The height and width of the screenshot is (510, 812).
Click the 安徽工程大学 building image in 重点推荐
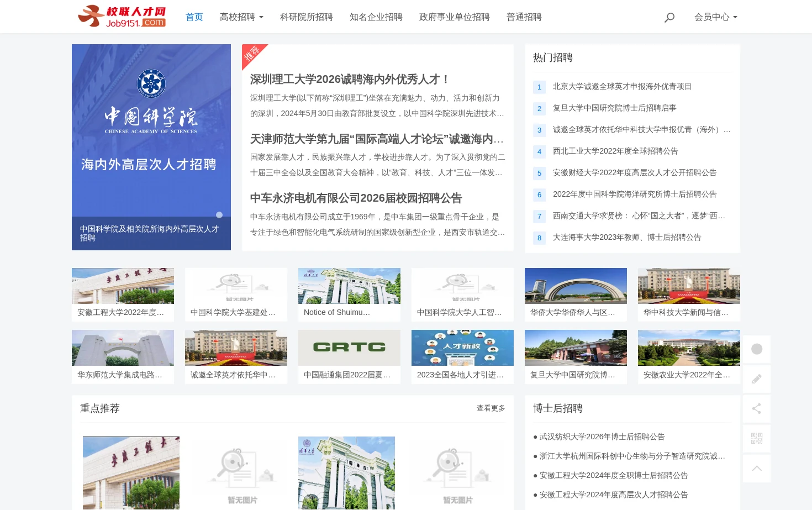(131, 473)
